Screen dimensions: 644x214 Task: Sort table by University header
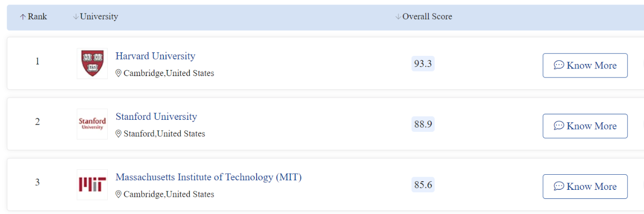96,17
